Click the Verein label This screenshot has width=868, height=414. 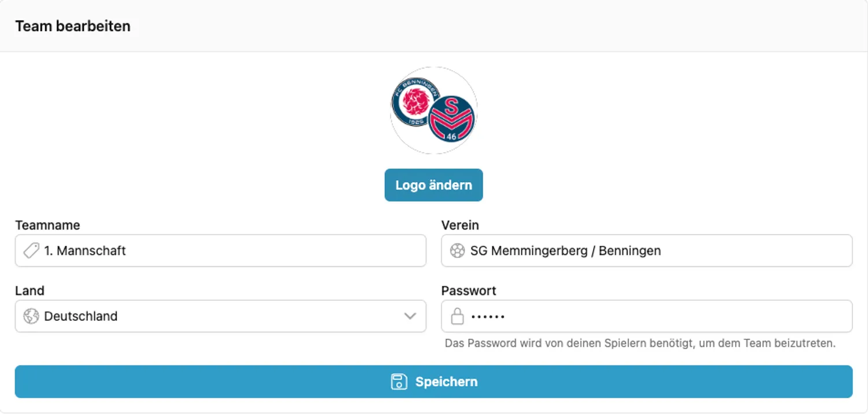click(460, 225)
